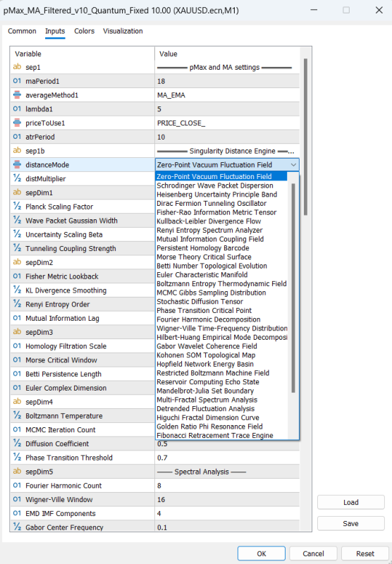392x564 pixels.
Task: Choose Schrodinger Wave Packet Dispersion option
Action: click(215, 185)
